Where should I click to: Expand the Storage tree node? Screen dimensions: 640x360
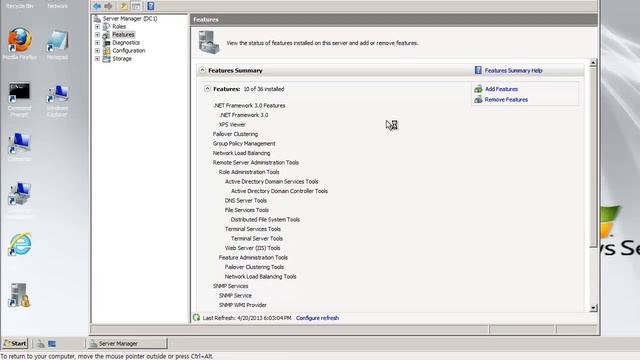click(97, 59)
